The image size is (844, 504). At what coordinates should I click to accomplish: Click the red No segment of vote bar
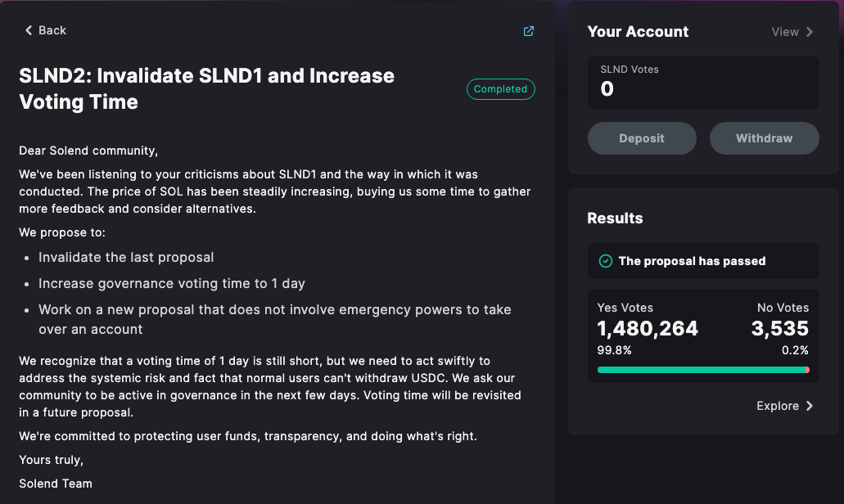pyautogui.click(x=807, y=370)
